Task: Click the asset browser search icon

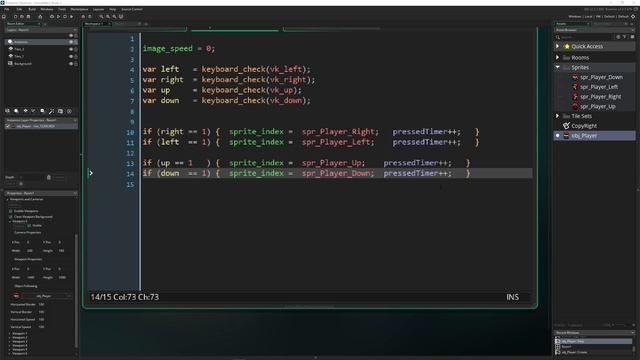Action: pyautogui.click(x=558, y=37)
